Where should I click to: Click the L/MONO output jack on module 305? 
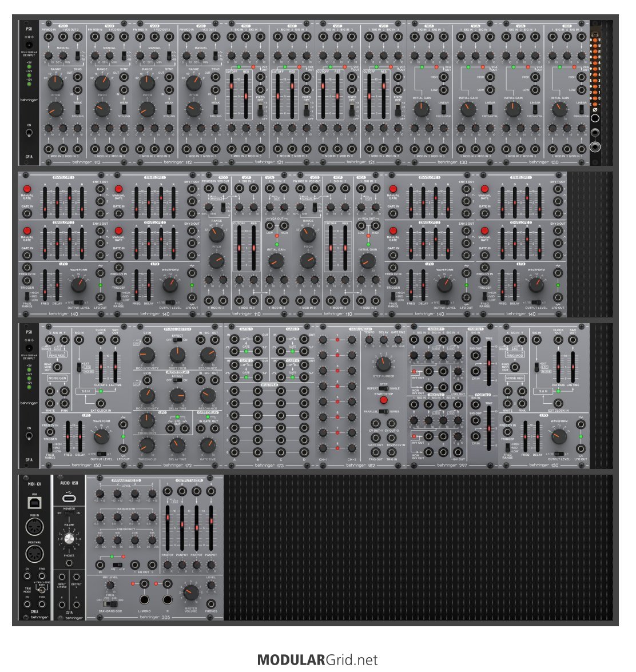(x=145, y=599)
